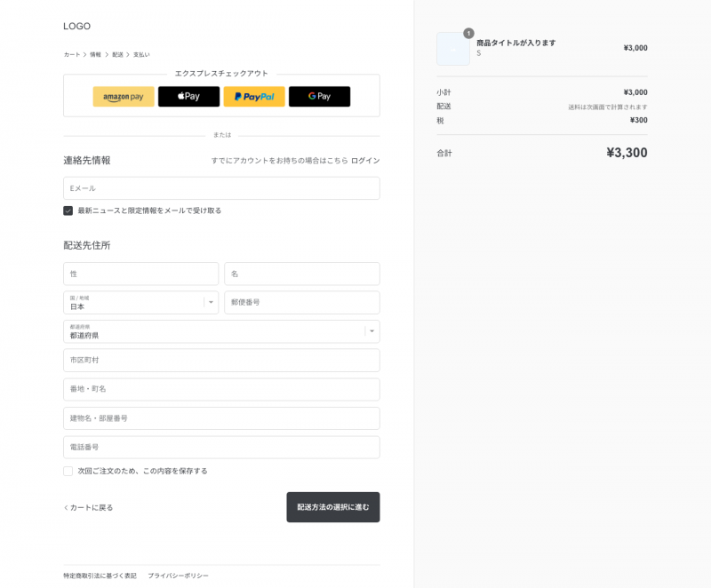Click the quantity badge on product thumbnail
The width and height of the screenshot is (711, 588).
click(x=468, y=33)
